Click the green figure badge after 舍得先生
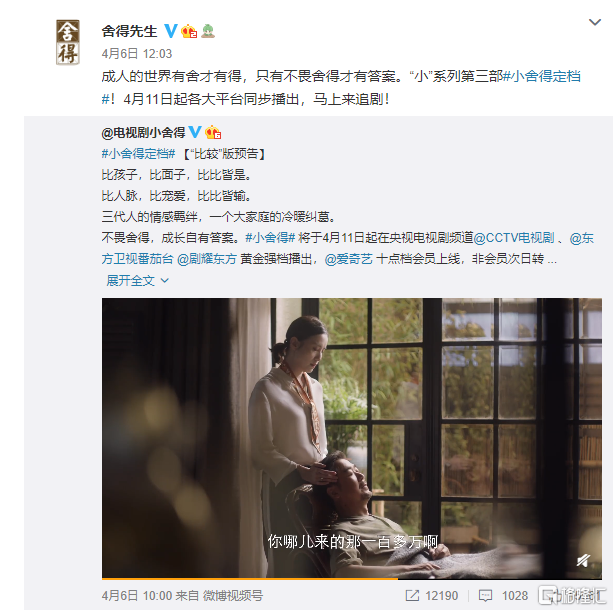This screenshot has height=612, width=613. (x=208, y=31)
